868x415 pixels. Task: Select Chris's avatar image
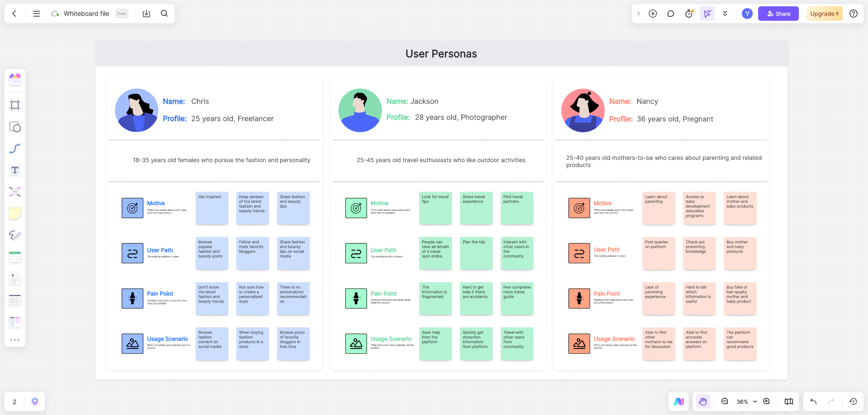(x=137, y=110)
